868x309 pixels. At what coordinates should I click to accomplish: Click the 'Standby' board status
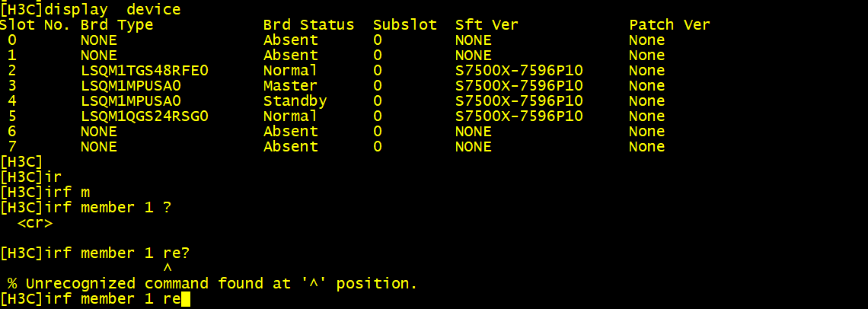point(295,101)
